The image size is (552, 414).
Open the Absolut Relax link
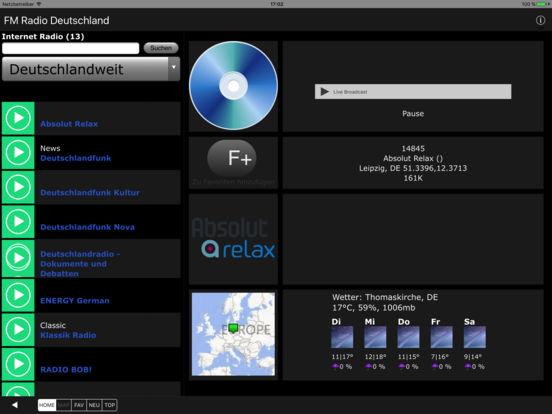(69, 124)
